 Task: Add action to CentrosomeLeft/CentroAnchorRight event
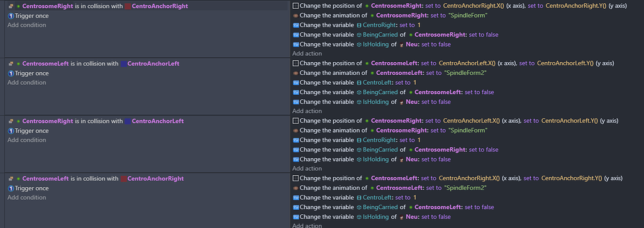point(307,225)
